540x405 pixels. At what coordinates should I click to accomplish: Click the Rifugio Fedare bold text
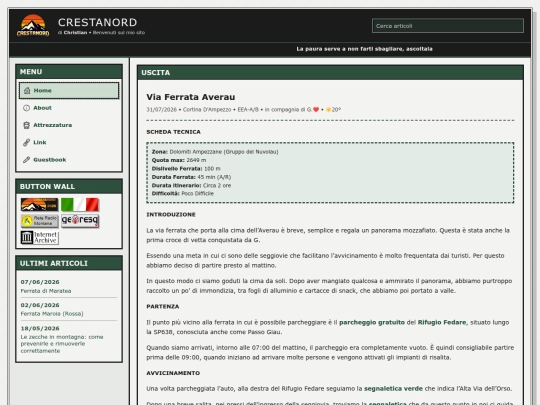click(442, 322)
